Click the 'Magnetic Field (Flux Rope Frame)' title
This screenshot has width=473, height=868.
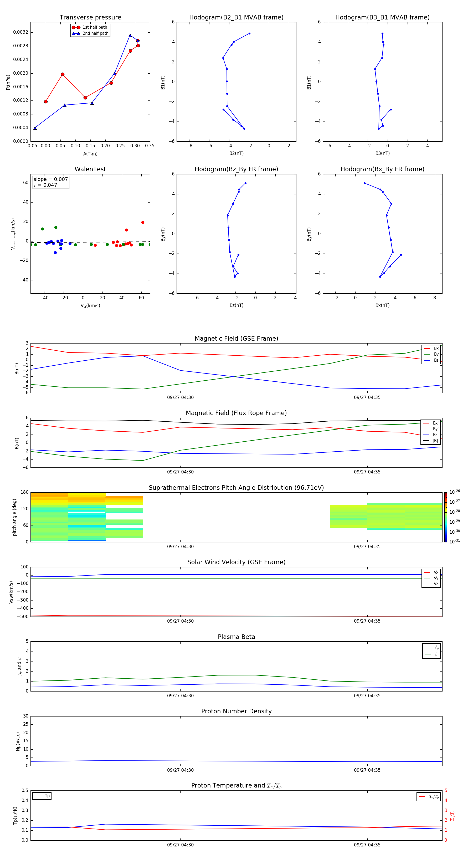[x=236, y=413]
